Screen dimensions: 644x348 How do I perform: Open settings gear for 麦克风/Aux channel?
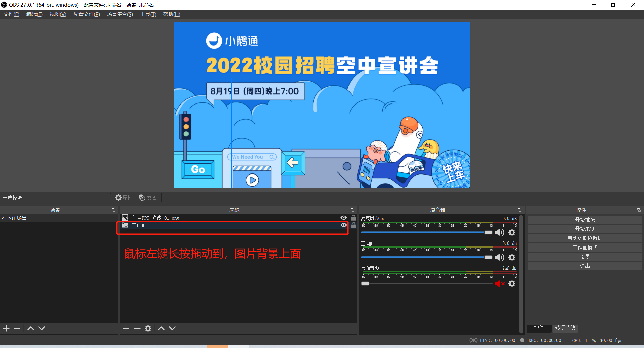512,232
